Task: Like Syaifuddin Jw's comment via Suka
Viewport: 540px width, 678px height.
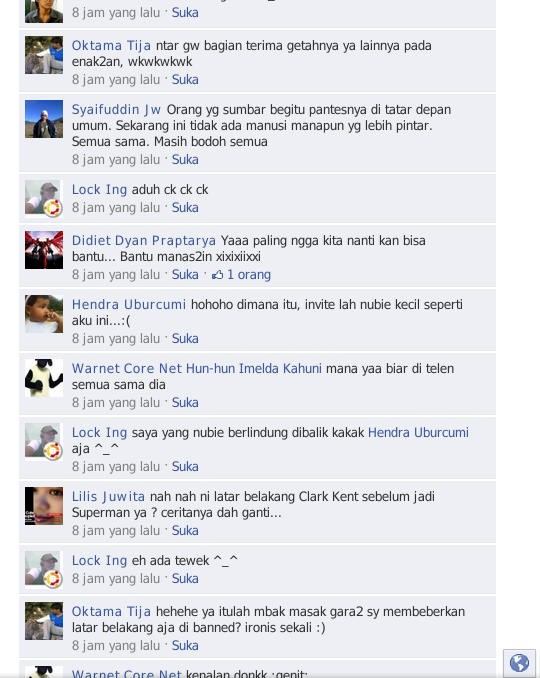Action: pyautogui.click(x=185, y=160)
